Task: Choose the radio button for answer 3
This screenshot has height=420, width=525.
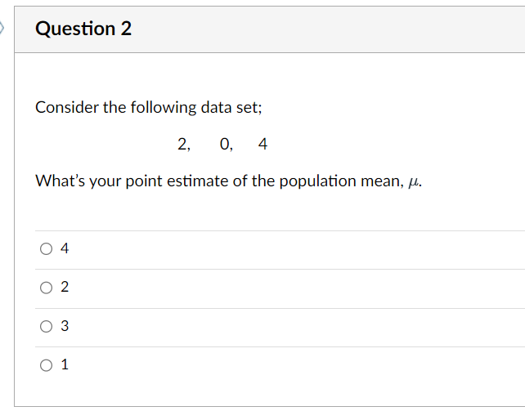Action: [47, 326]
